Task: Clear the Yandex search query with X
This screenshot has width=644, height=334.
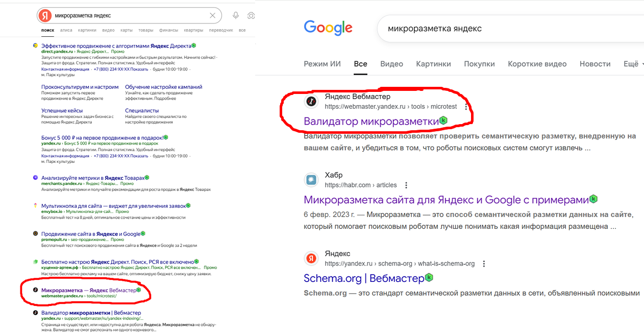Action: [213, 16]
